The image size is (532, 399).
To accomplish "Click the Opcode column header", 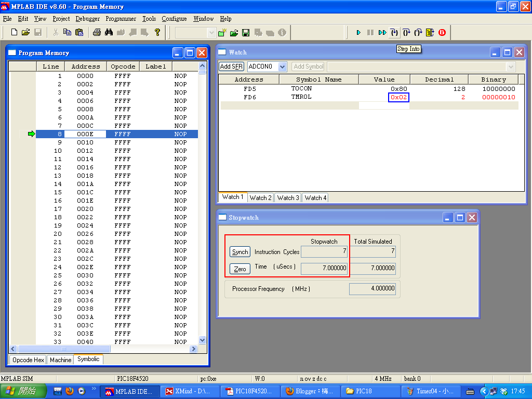I will pyautogui.click(x=123, y=66).
